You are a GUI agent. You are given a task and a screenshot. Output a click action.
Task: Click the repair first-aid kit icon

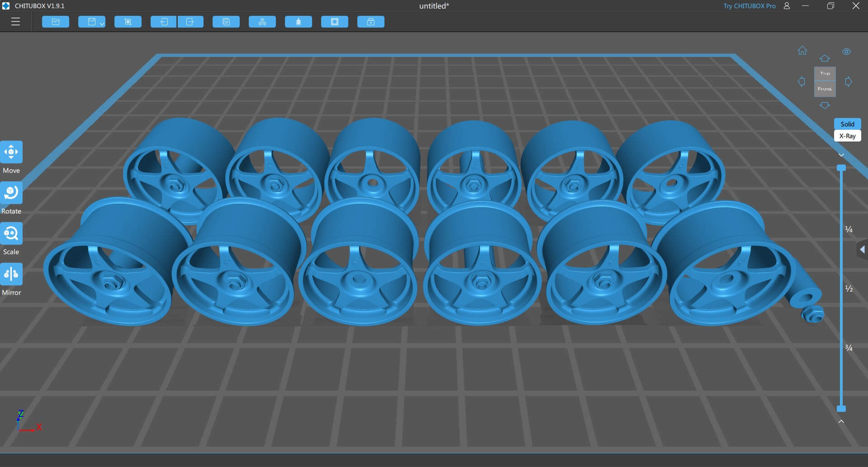coord(371,22)
